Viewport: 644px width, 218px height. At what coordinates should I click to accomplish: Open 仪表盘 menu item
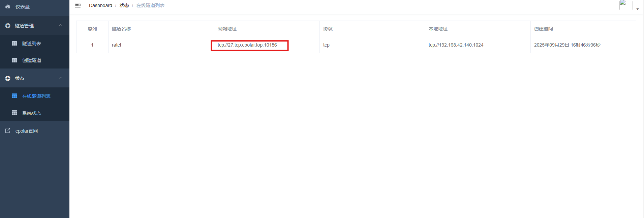pos(23,7)
